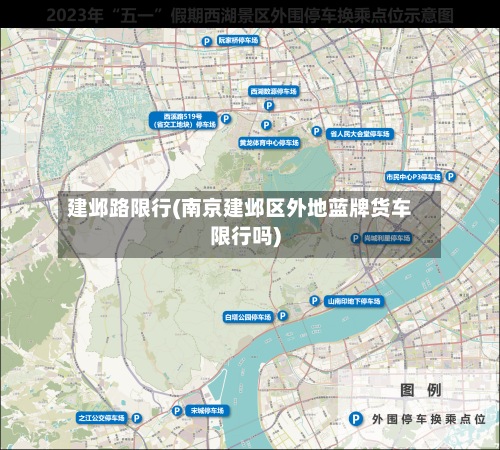
Task: Select the 利星停车场 label
Action: coord(387,238)
